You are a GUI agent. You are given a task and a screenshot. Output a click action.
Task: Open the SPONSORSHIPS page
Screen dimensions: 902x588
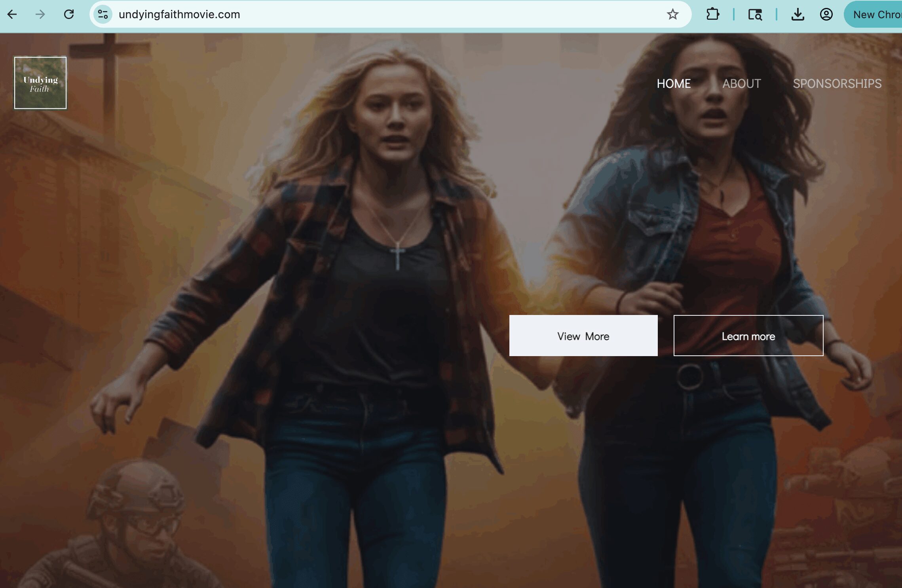837,83
